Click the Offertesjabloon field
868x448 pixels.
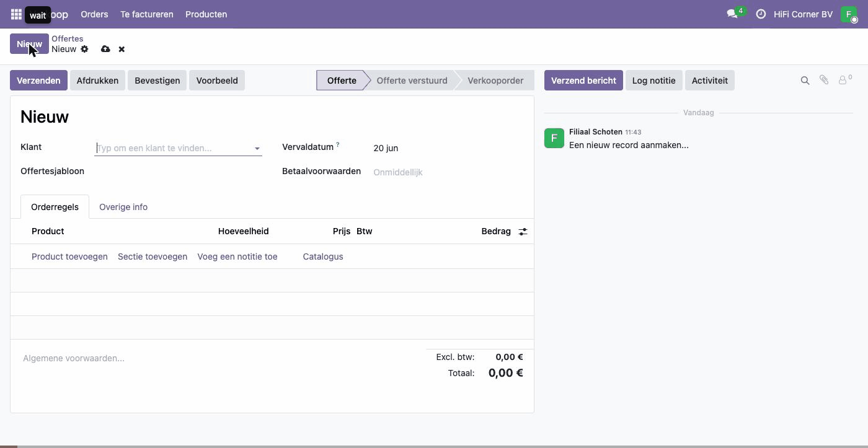(178, 172)
